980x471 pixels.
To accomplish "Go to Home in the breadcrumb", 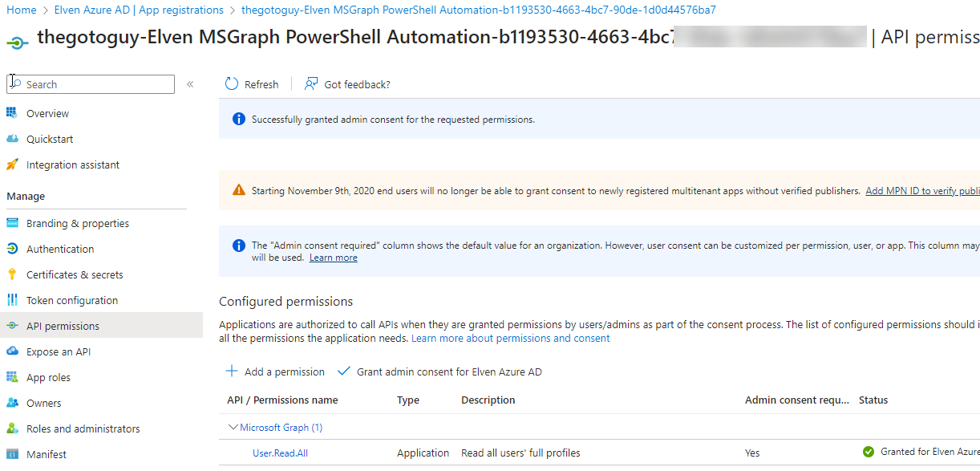I will [x=22, y=10].
